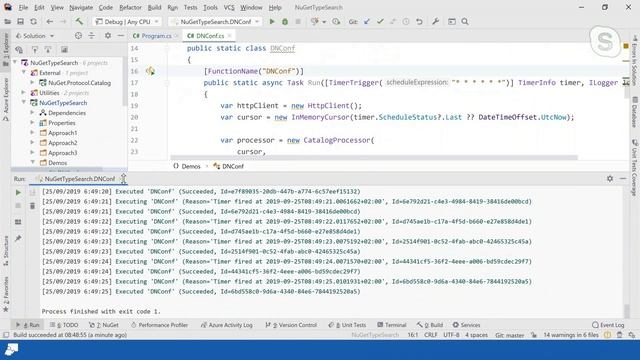Clear Run output with trash icon

(x=33, y=206)
